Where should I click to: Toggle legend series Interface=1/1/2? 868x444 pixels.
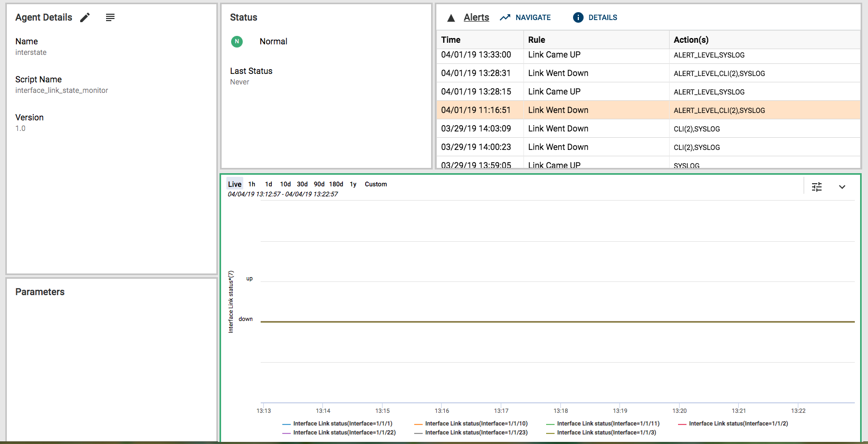tap(733, 423)
